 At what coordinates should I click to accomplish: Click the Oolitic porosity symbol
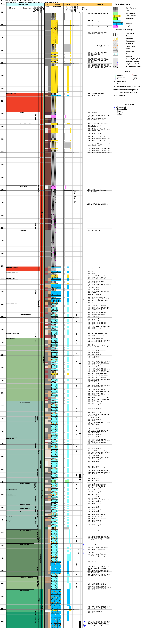[x=115, y=115]
